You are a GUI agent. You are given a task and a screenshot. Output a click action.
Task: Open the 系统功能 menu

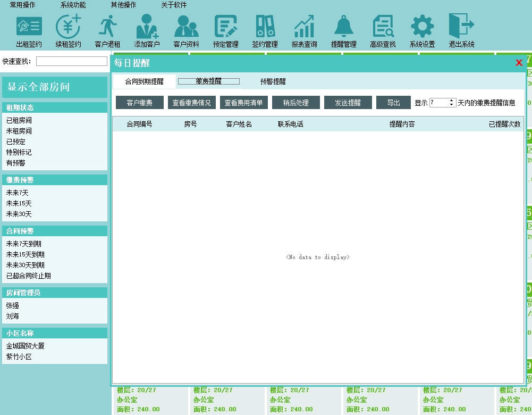(73, 5)
